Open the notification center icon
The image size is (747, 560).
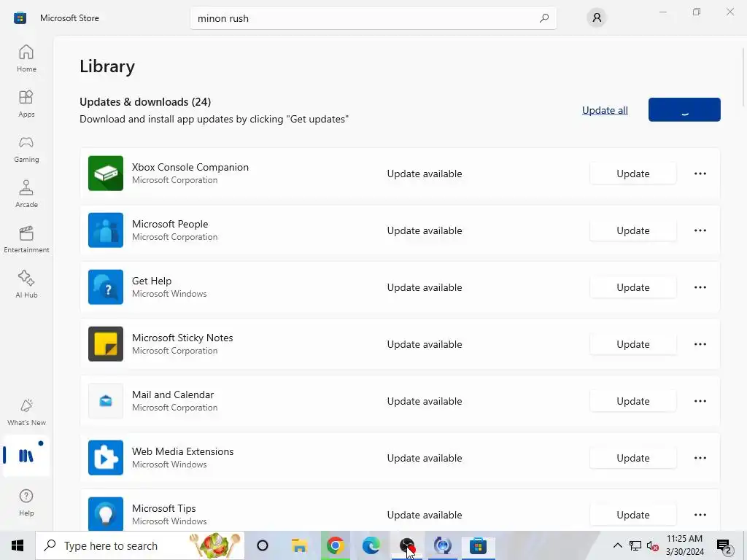724,545
